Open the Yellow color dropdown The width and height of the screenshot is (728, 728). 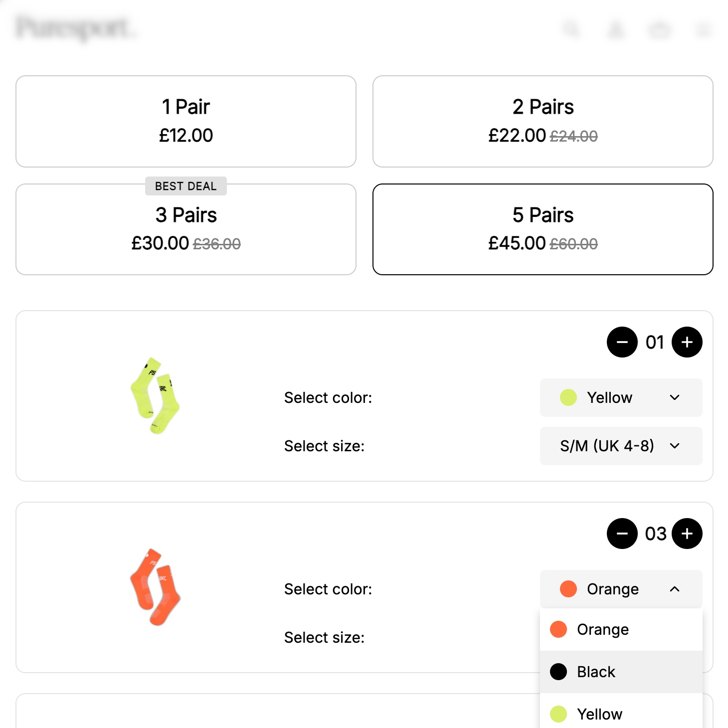click(621, 397)
